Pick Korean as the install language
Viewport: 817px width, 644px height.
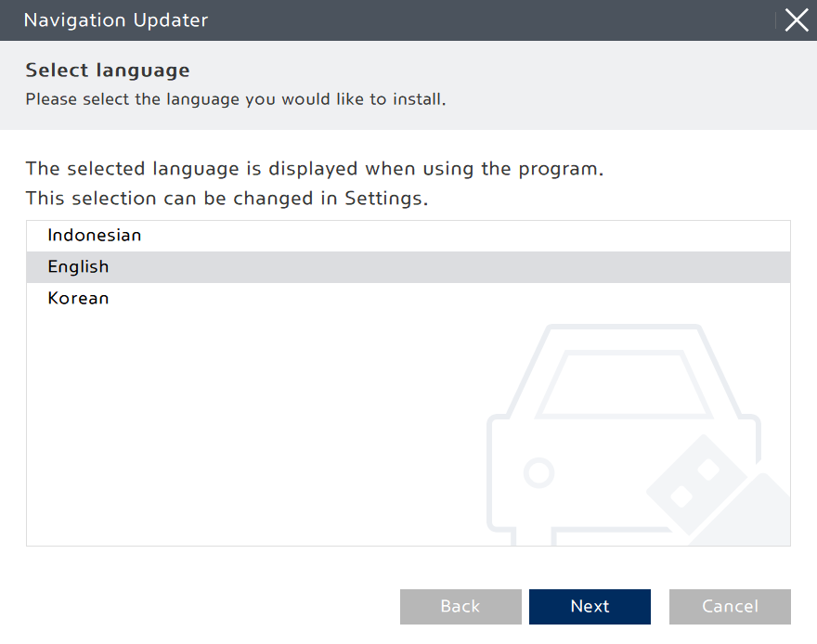click(79, 299)
